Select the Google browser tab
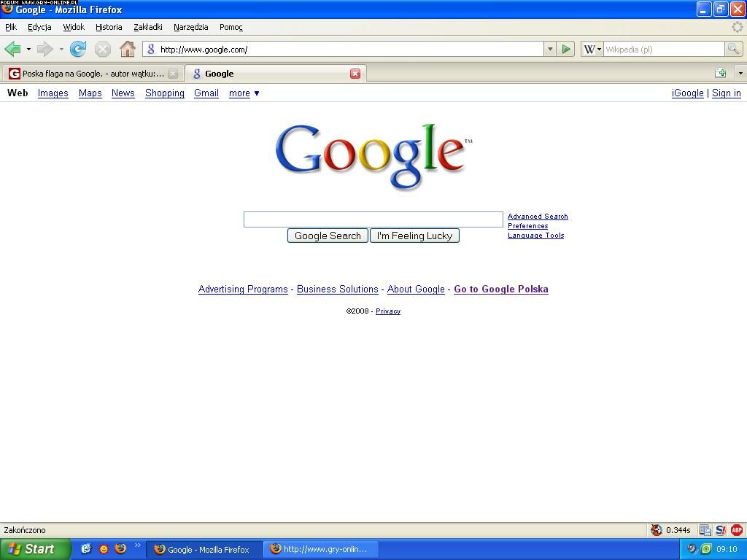This screenshot has height=560, width=747. pos(275,74)
